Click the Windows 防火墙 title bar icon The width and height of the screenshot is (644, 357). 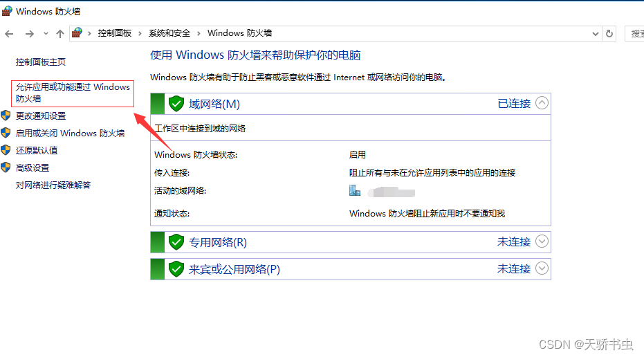click(7, 11)
